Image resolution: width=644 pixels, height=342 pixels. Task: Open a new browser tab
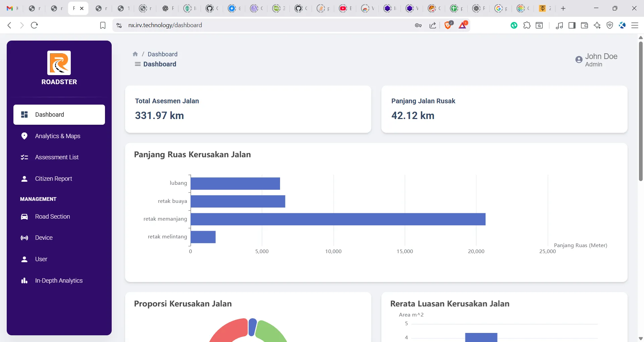pos(563,8)
